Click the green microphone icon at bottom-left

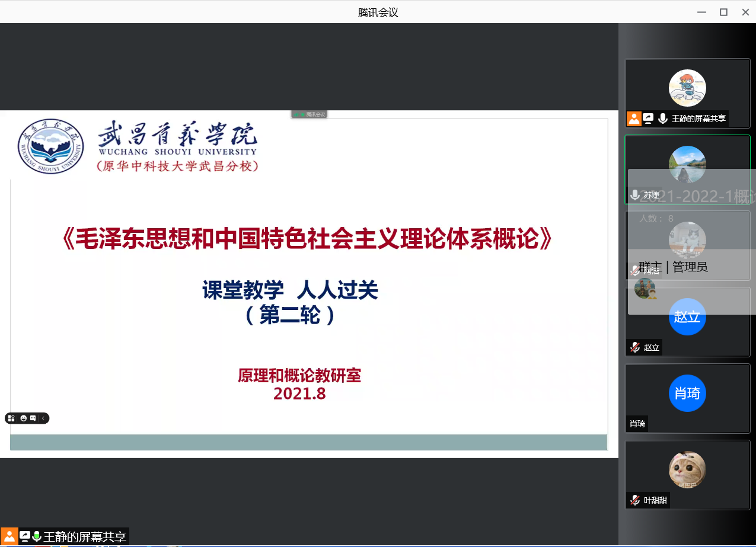(x=37, y=537)
